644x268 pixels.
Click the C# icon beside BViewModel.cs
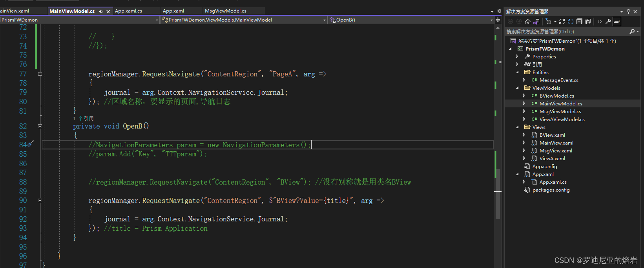(x=534, y=96)
